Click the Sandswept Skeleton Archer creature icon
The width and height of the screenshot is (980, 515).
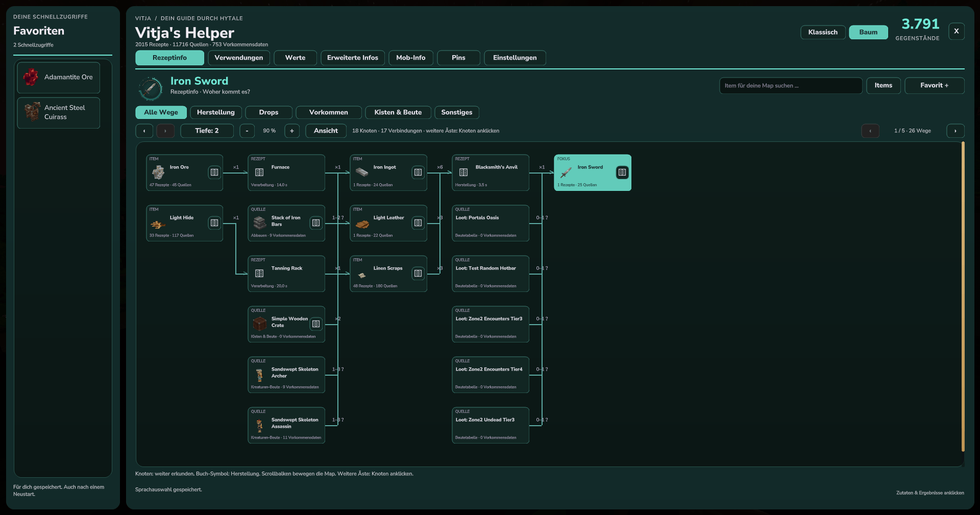(259, 375)
